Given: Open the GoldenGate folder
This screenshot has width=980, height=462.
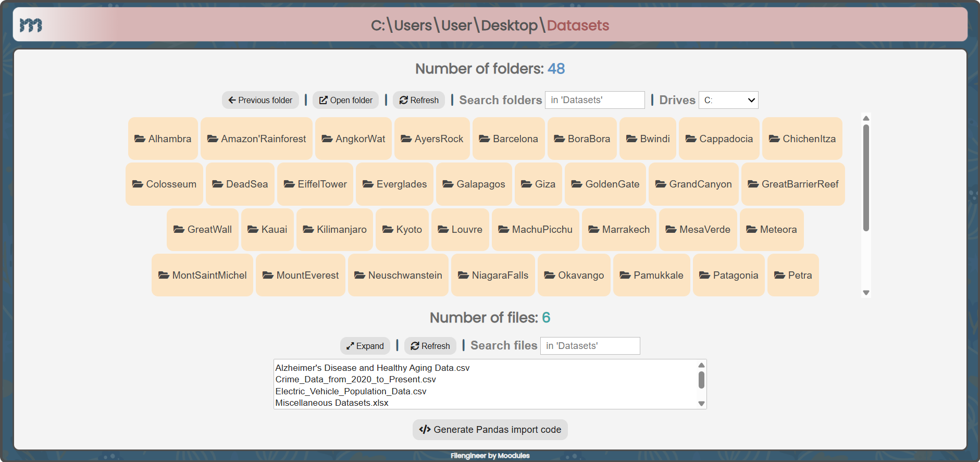Looking at the screenshot, I should (605, 184).
